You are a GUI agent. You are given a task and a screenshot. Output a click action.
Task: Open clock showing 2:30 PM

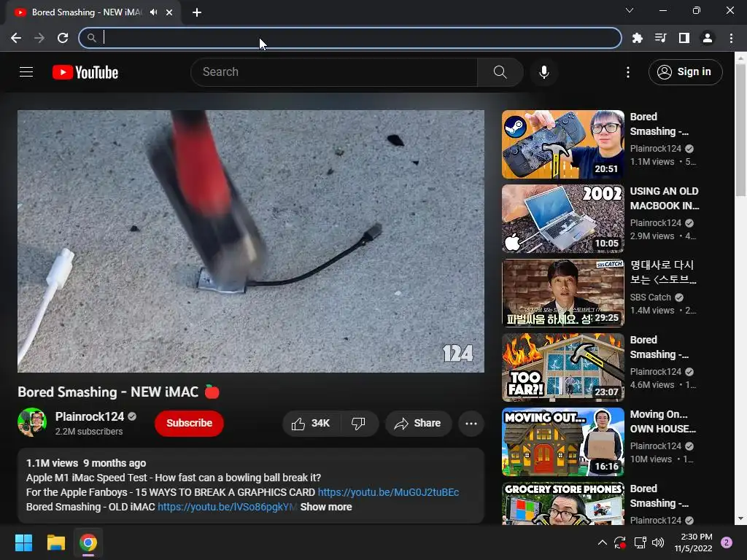[x=693, y=542]
